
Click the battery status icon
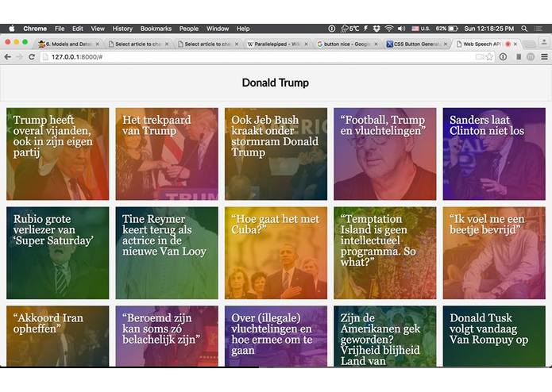tap(453, 29)
